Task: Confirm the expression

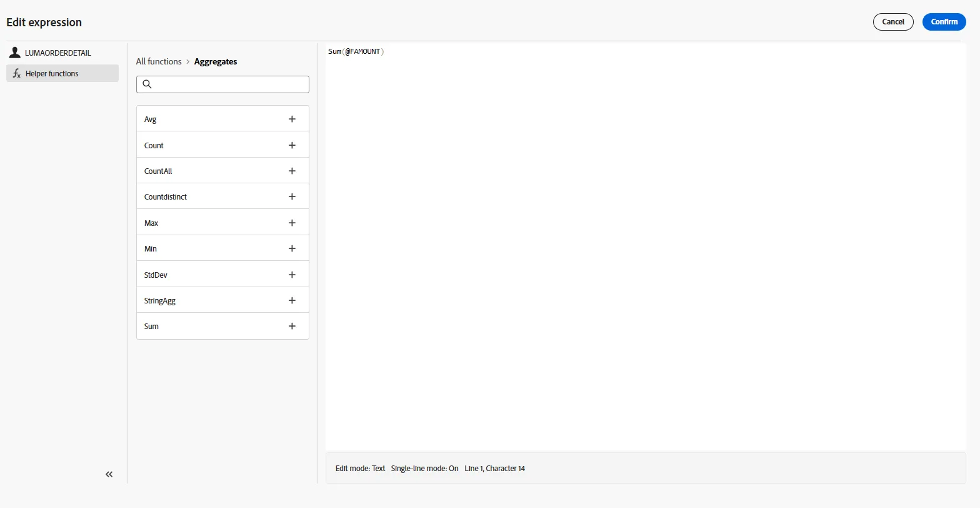Action: [944, 22]
